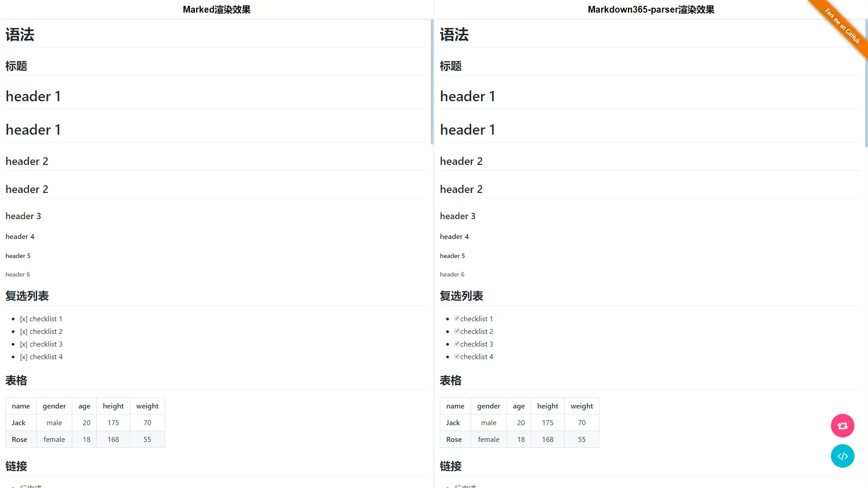Select the 'Rose' cell in right table
868x488 pixels.
pos(453,439)
